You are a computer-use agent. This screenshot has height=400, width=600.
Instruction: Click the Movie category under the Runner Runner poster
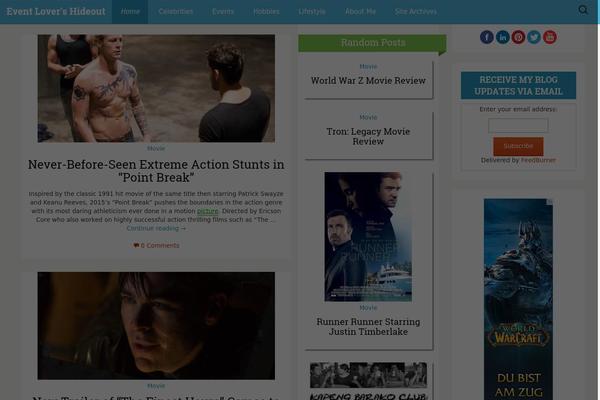(368, 308)
